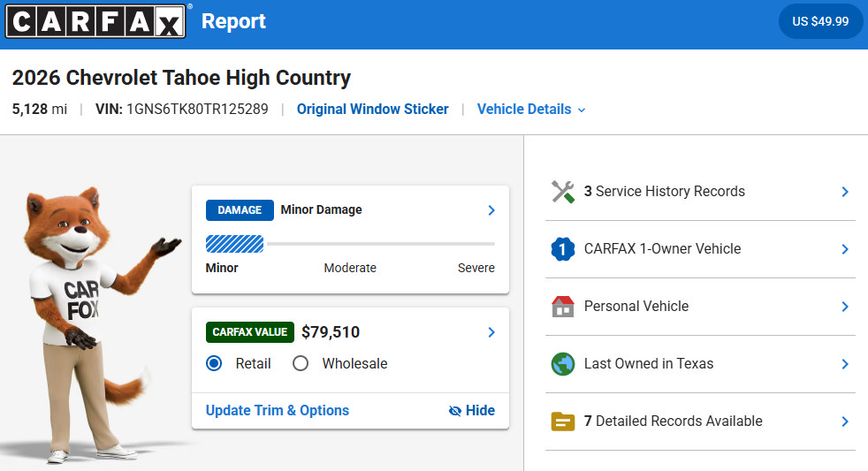Click the CARFAX VALUE badge

(249, 332)
